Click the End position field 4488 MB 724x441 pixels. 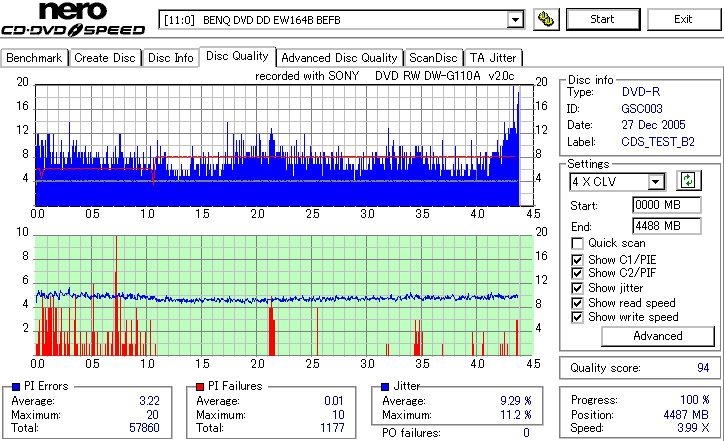pos(666,226)
